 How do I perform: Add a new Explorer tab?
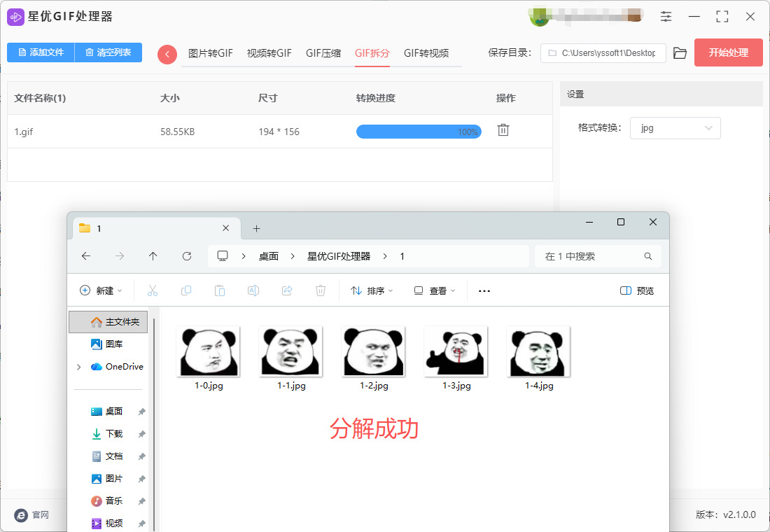coord(256,228)
